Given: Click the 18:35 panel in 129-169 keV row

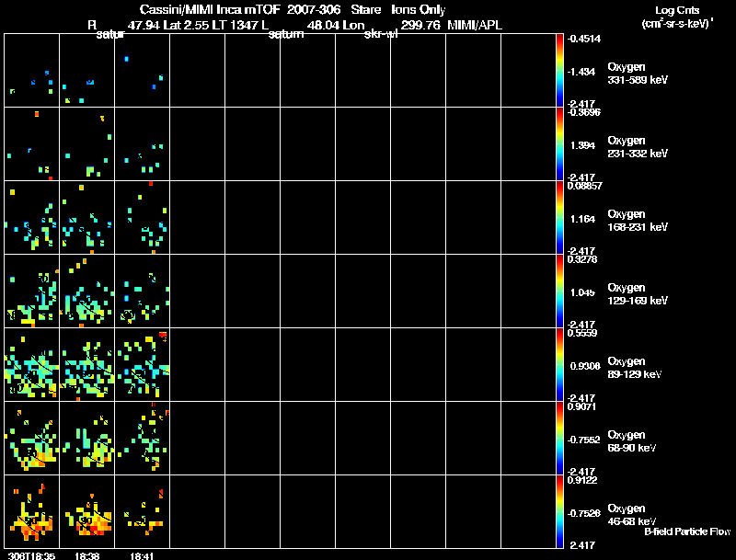Looking at the screenshot, I should 32,291.
